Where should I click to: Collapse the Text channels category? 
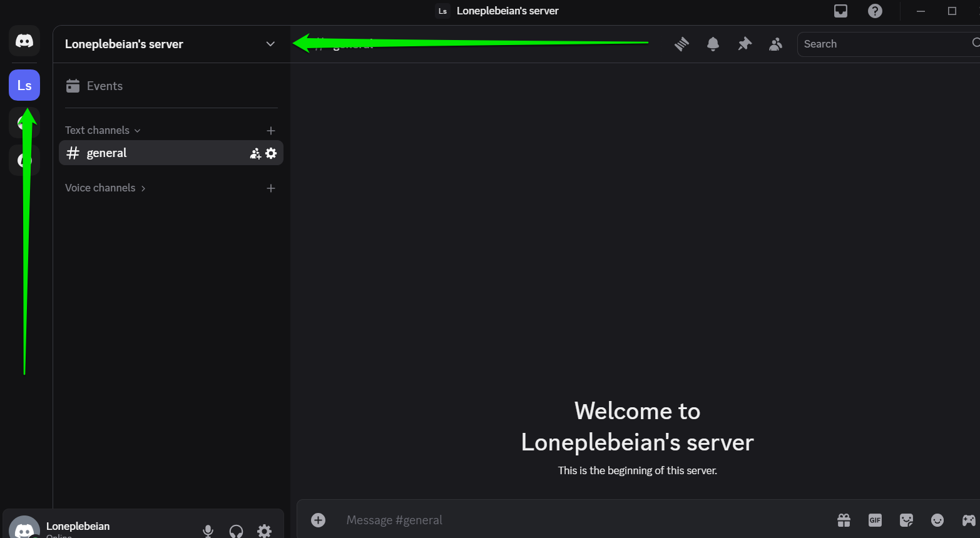[103, 130]
